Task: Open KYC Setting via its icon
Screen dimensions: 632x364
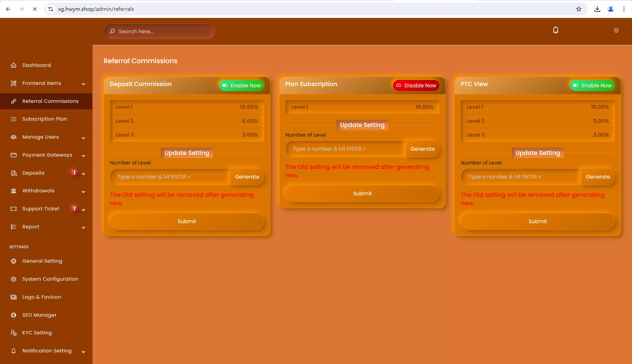Action: [x=14, y=333]
